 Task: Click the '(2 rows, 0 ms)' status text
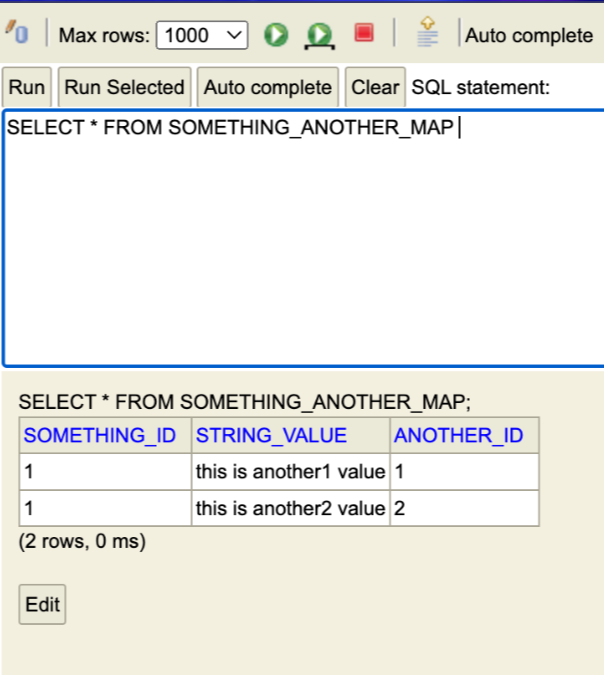[x=82, y=541]
